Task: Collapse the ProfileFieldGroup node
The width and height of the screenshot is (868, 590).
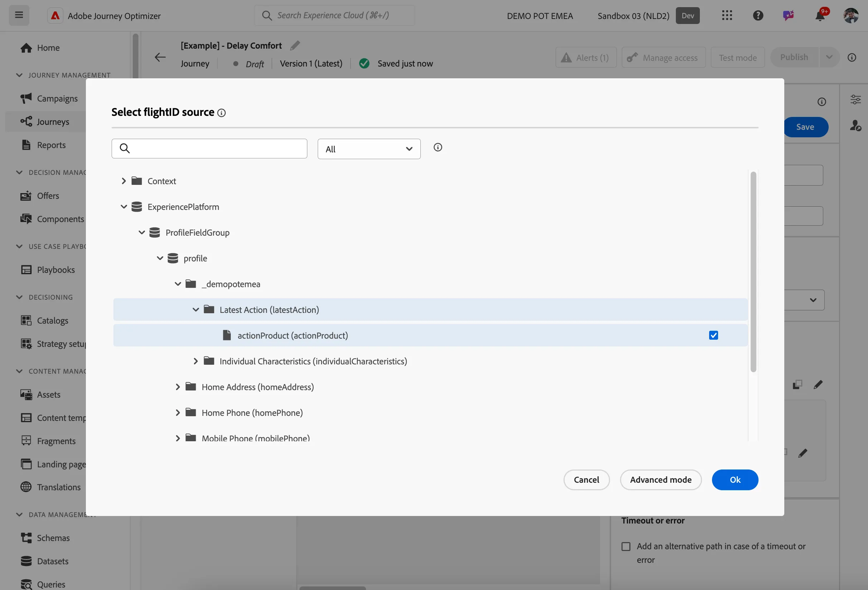Action: (x=142, y=232)
